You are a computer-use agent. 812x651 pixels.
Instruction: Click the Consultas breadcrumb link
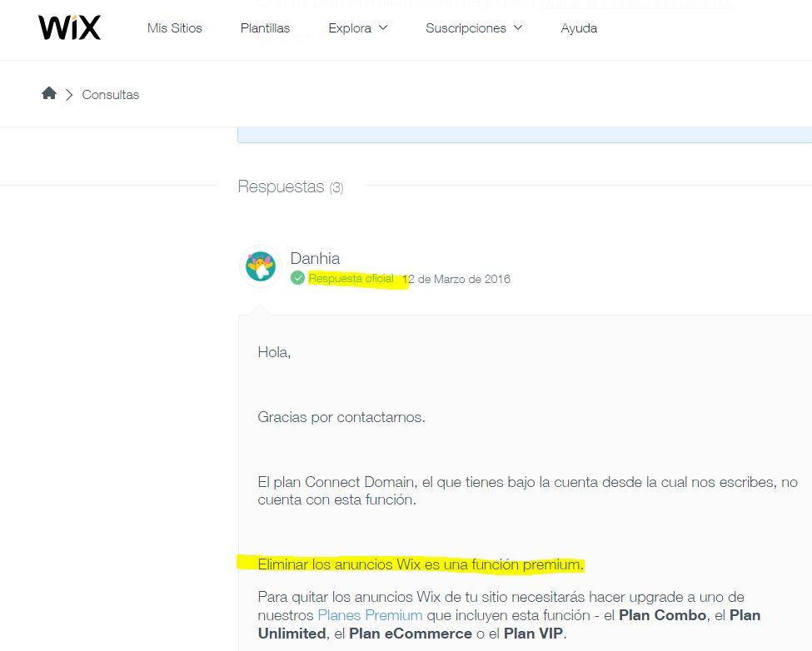[x=110, y=94]
